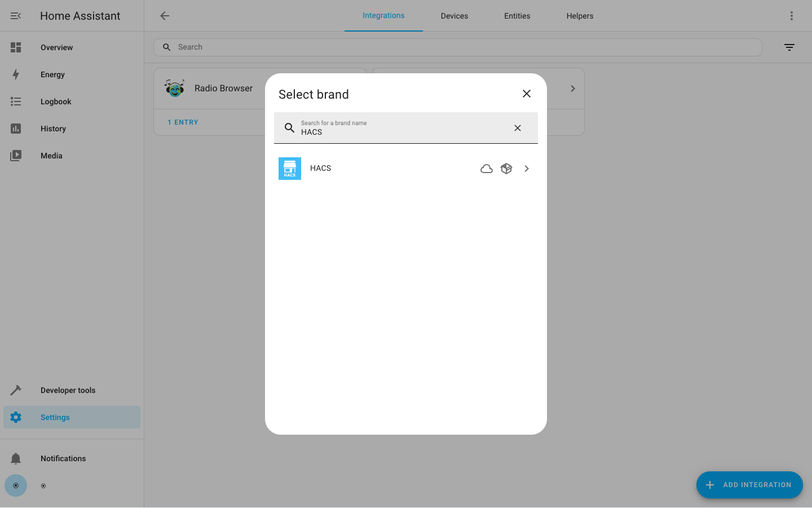The image size is (812, 508).
Task: Click the back arrow icon
Action: coord(165,16)
